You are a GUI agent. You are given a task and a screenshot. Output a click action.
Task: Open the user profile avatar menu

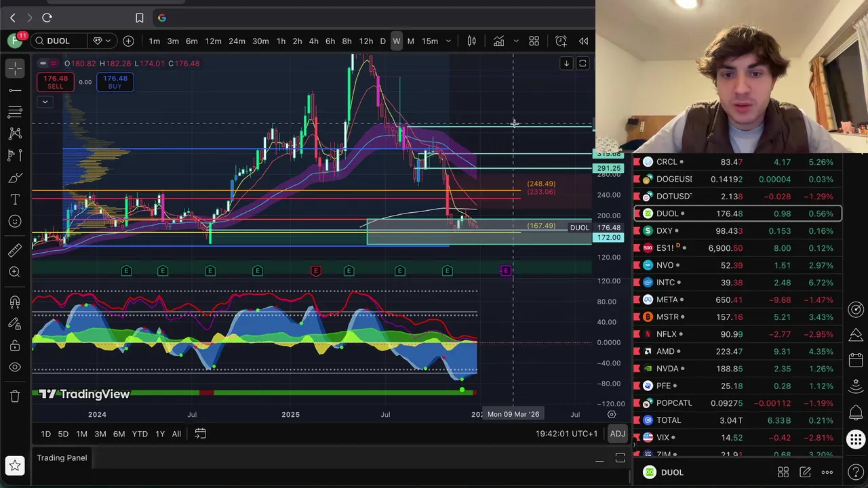pyautogui.click(x=15, y=41)
